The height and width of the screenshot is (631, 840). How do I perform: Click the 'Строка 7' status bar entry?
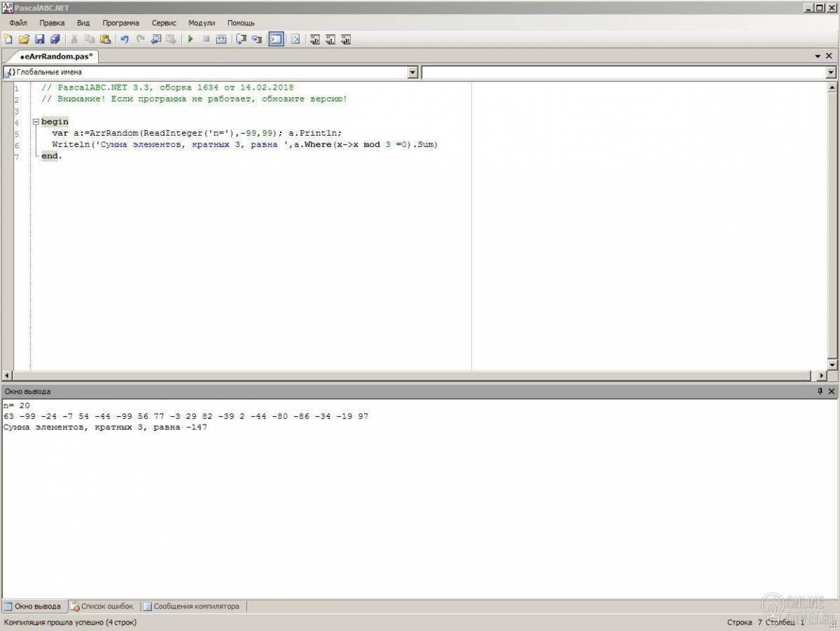tap(745, 622)
